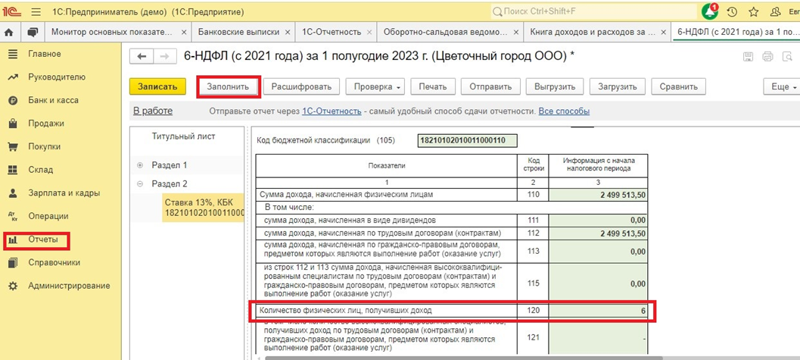Click the 1C logo icon
800x360 pixels.
[12, 11]
